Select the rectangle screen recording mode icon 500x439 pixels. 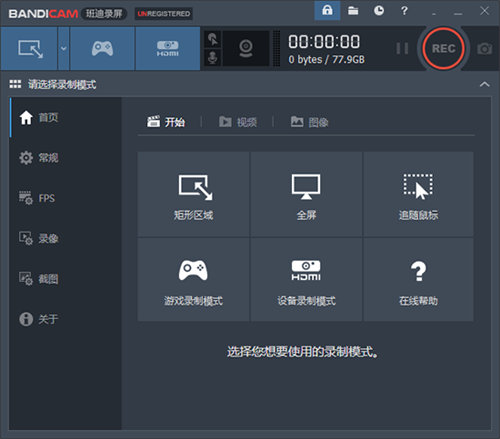[29, 49]
